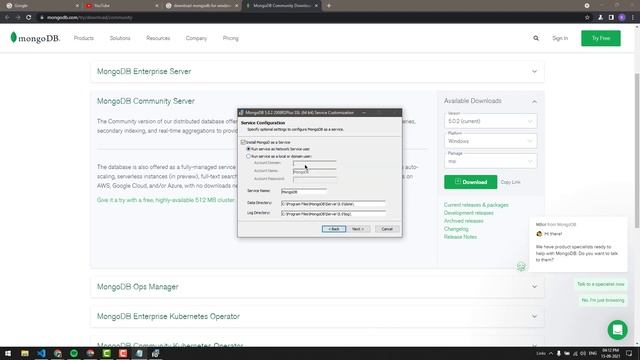Select Run service as Network Service user
The width and height of the screenshot is (640, 360).
(x=248, y=149)
